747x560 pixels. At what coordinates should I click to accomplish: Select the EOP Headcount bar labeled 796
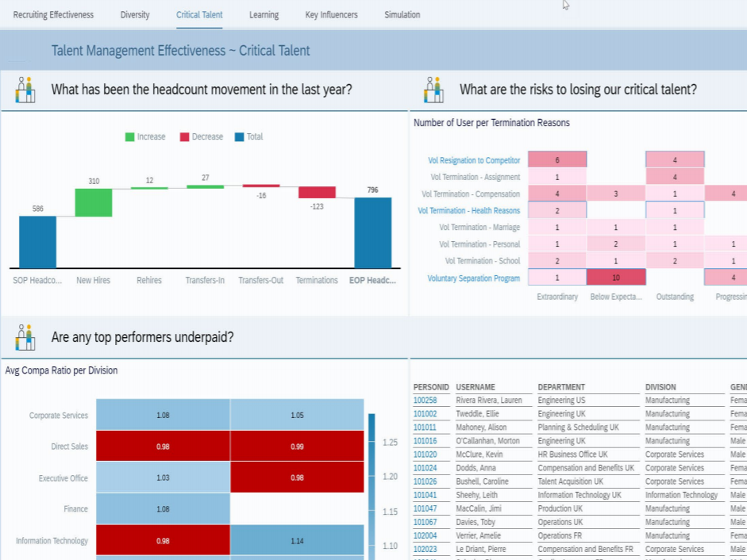373,233
